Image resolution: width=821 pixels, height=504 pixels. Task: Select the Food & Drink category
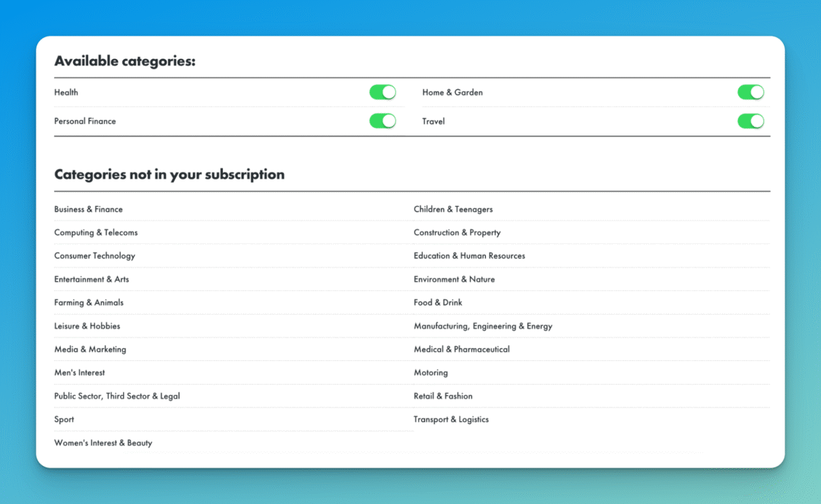coord(438,303)
